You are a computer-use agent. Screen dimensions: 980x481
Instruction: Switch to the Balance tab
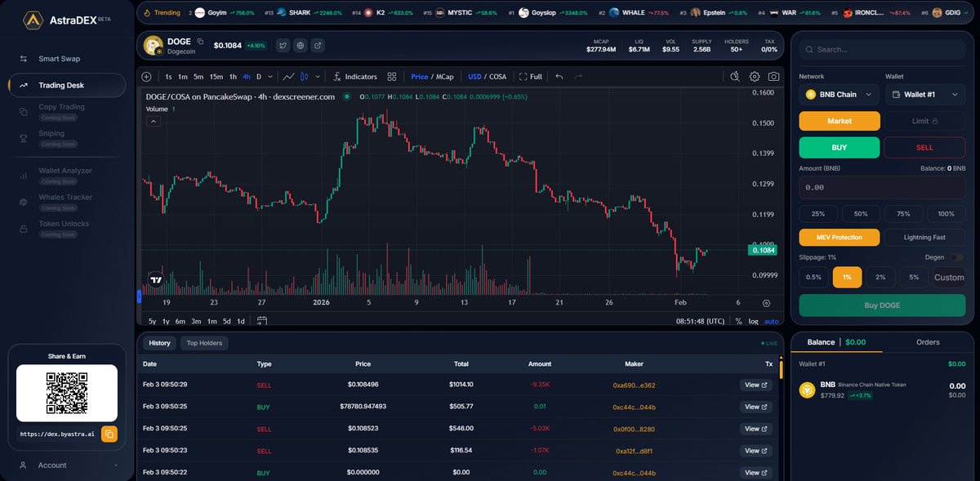coord(837,342)
